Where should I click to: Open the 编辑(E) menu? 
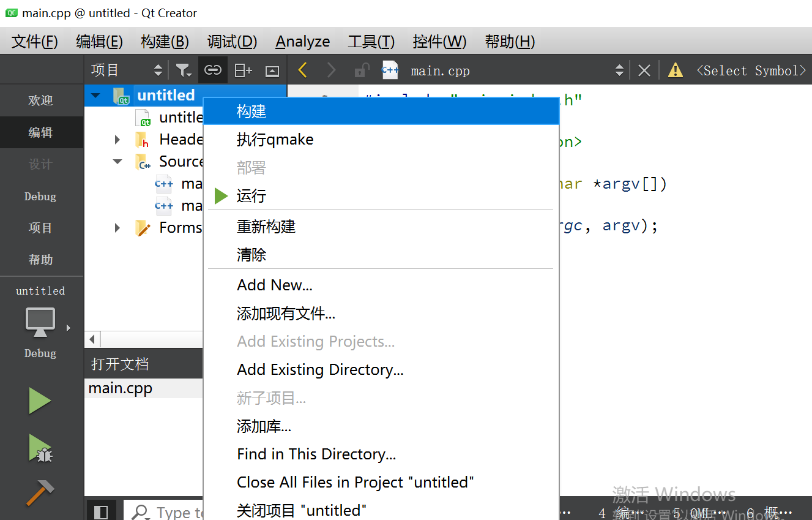(x=99, y=42)
